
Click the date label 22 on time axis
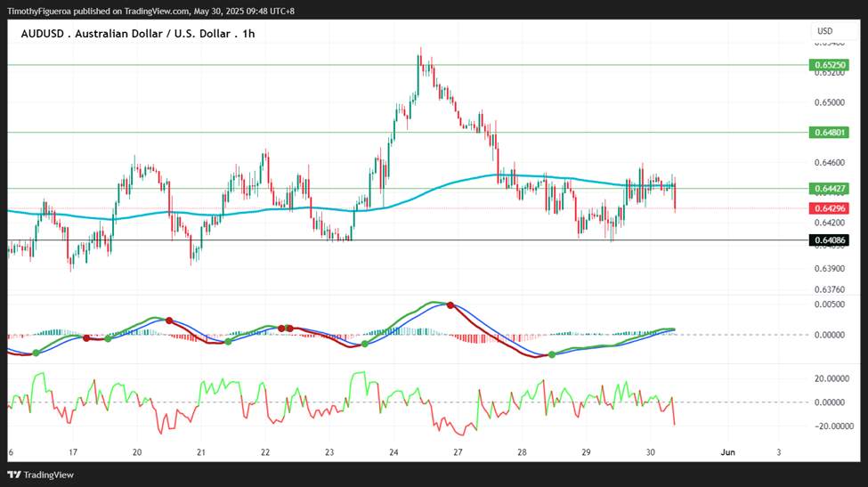(265, 452)
